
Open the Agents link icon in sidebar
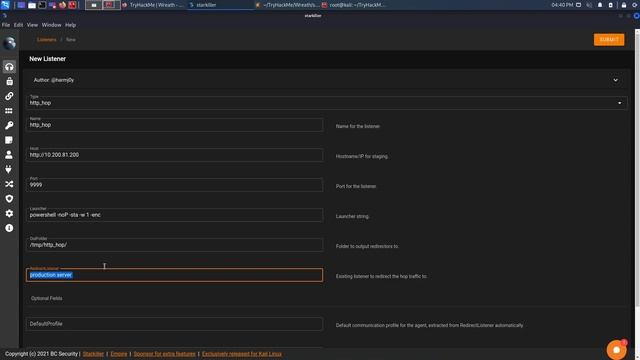coord(9,96)
